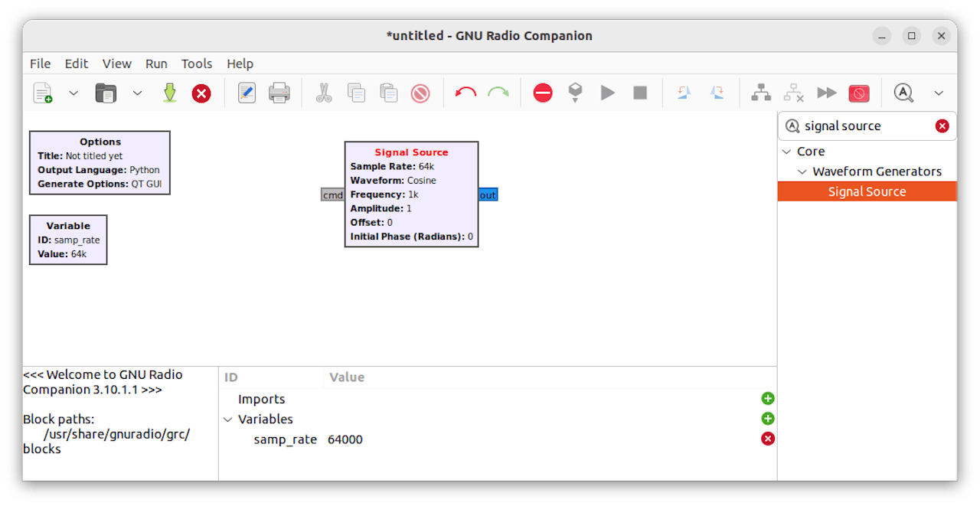Screen dimensions: 980x506
Task: Select the Imports row
Action: click(x=498, y=399)
